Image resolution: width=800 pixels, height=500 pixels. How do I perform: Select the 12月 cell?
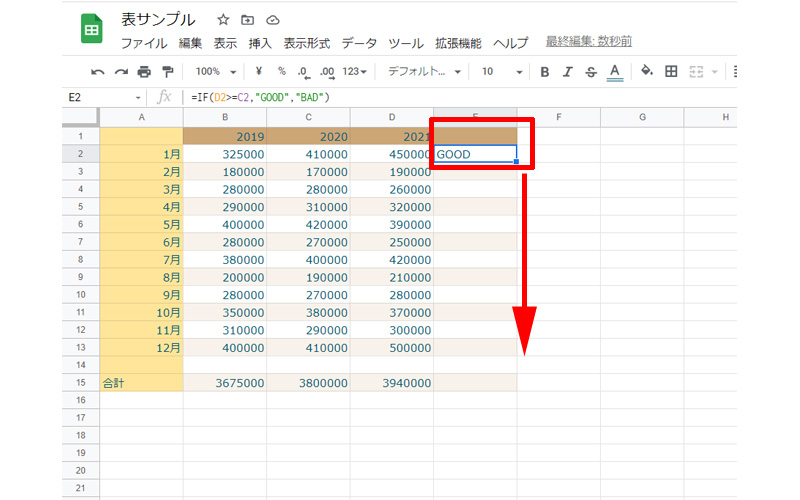(x=141, y=347)
